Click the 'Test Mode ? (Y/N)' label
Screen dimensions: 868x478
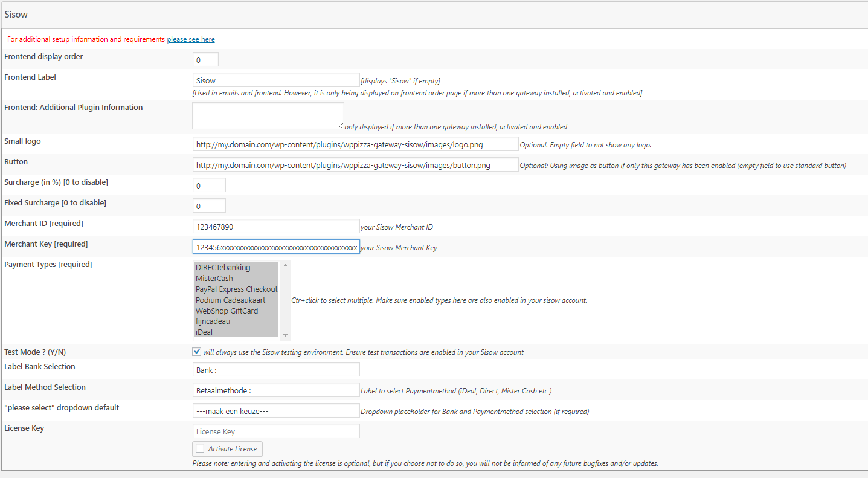point(35,352)
